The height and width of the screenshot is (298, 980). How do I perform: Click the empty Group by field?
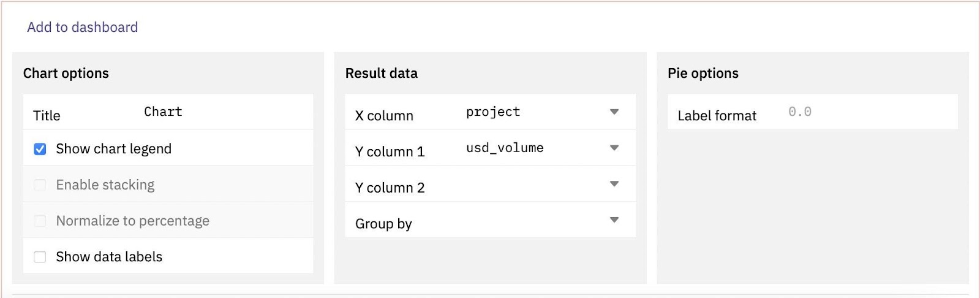(527, 220)
